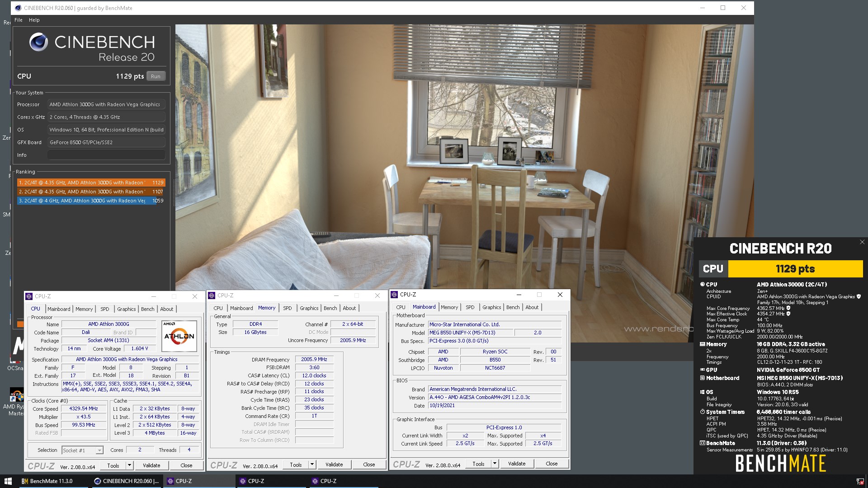This screenshot has height=488, width=868.
Task: Click window icon of CPU-Z CPU-tab window
Action: 29,296
